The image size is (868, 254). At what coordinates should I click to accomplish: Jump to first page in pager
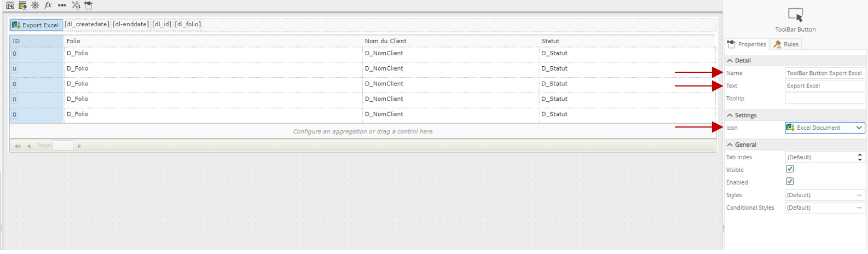18,146
